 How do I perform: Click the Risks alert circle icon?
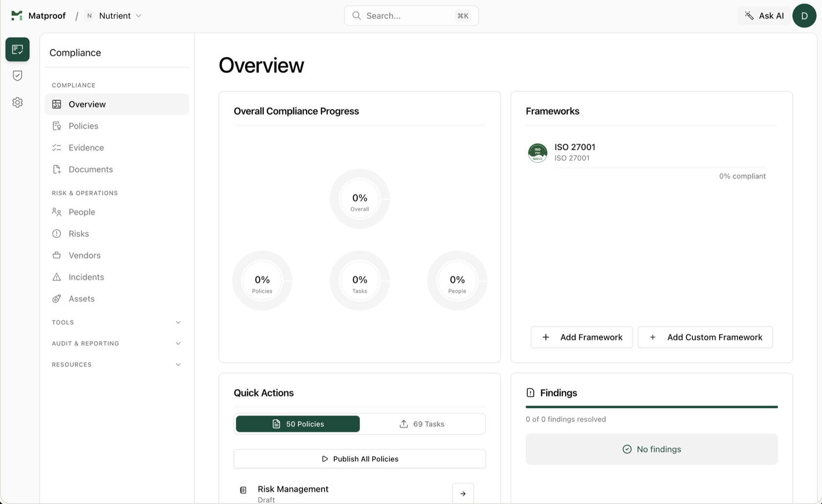tap(57, 233)
